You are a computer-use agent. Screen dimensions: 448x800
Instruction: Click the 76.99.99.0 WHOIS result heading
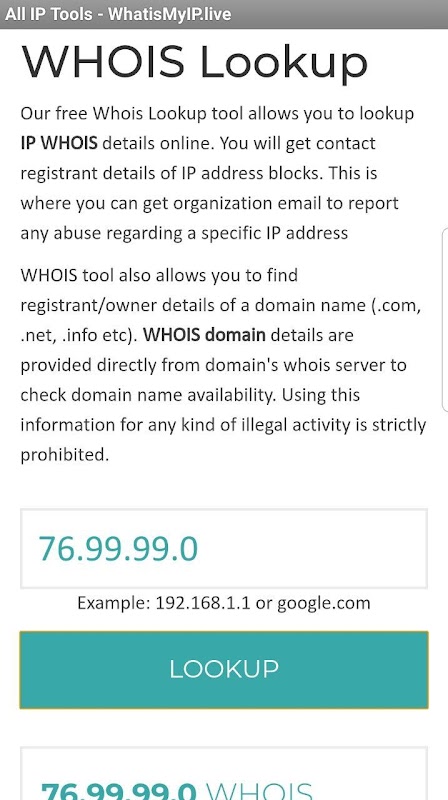click(x=177, y=790)
